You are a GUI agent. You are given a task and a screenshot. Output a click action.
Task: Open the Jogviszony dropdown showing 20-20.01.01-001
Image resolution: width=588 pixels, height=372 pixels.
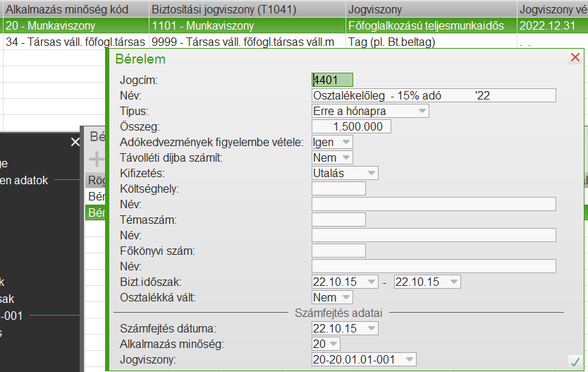click(364, 359)
